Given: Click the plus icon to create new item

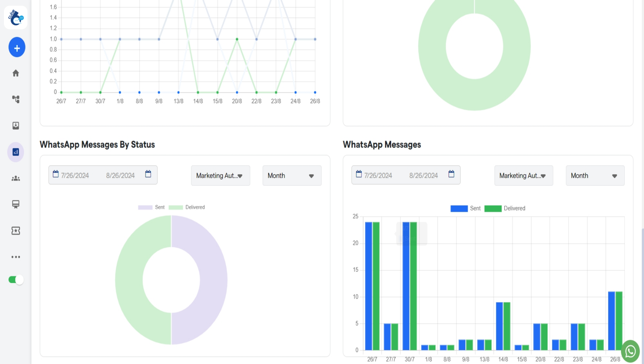Looking at the screenshot, I should point(16,47).
